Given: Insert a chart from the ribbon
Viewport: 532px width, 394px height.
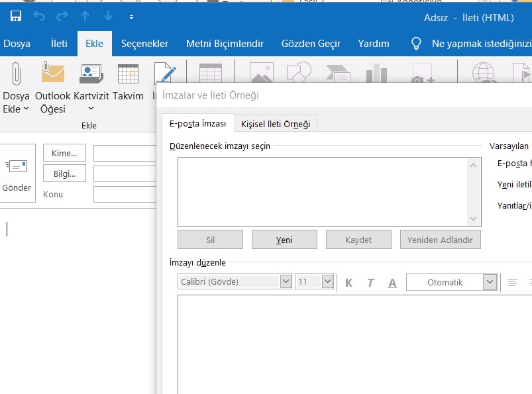Looking at the screenshot, I should pos(378,73).
